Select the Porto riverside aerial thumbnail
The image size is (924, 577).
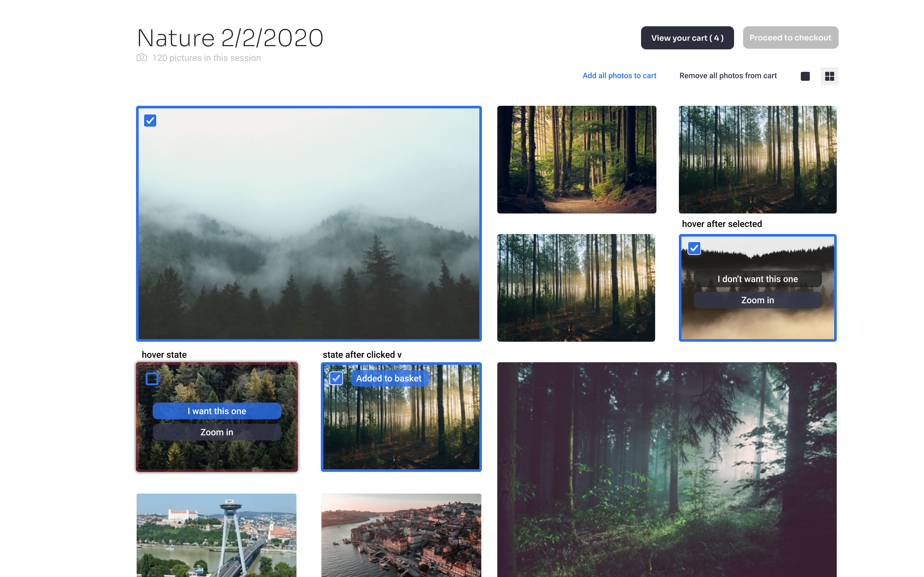(x=401, y=535)
